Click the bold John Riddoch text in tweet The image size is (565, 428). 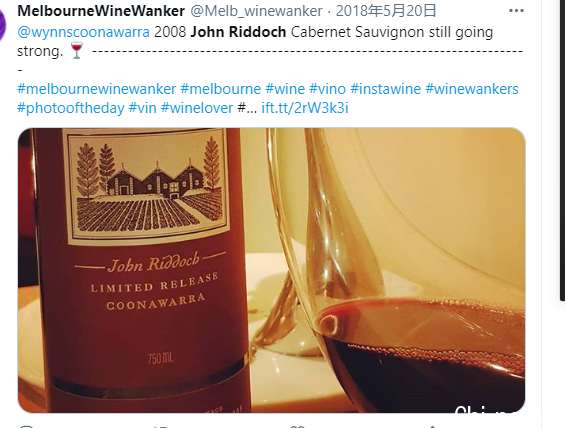coord(238,32)
